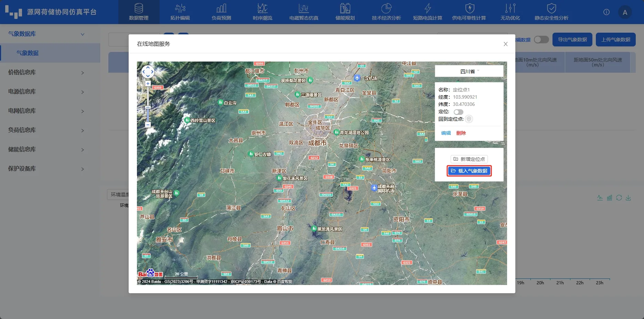644x319 pixels.
Task: Click the longitude value 103.990921
Action: [x=465, y=97]
